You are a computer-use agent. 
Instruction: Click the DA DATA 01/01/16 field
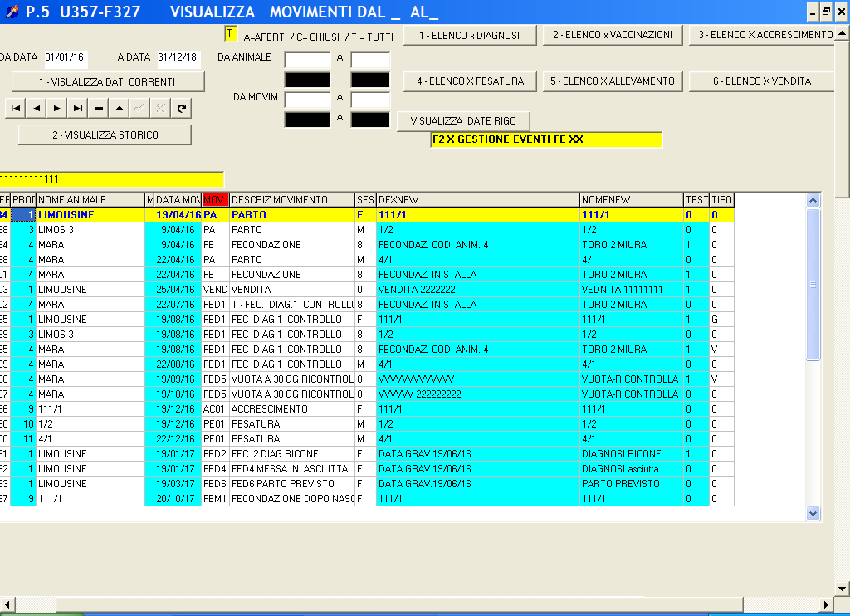[66, 58]
